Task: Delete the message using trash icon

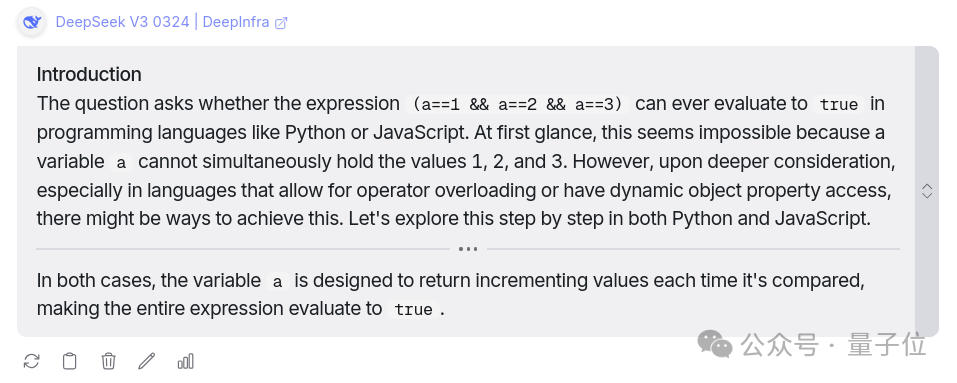Action: point(108,361)
